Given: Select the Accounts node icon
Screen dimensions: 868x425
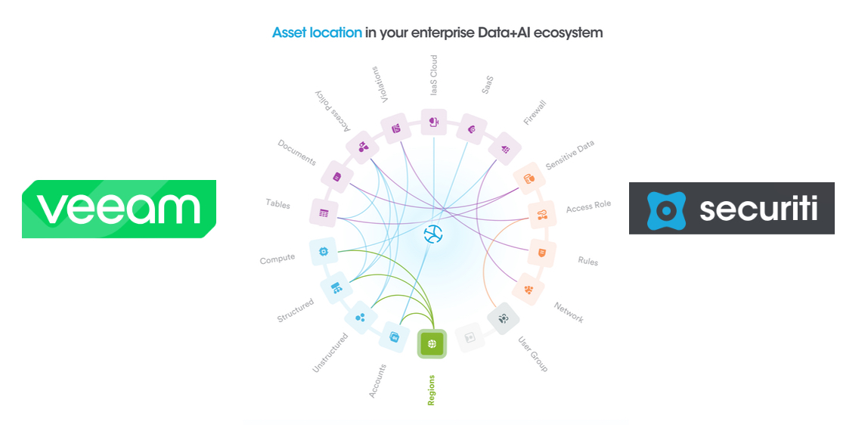Looking at the screenshot, I should pos(393,335).
